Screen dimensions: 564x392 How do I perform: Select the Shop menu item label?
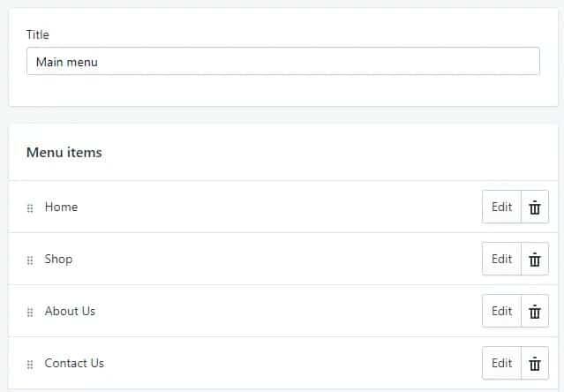tap(58, 259)
